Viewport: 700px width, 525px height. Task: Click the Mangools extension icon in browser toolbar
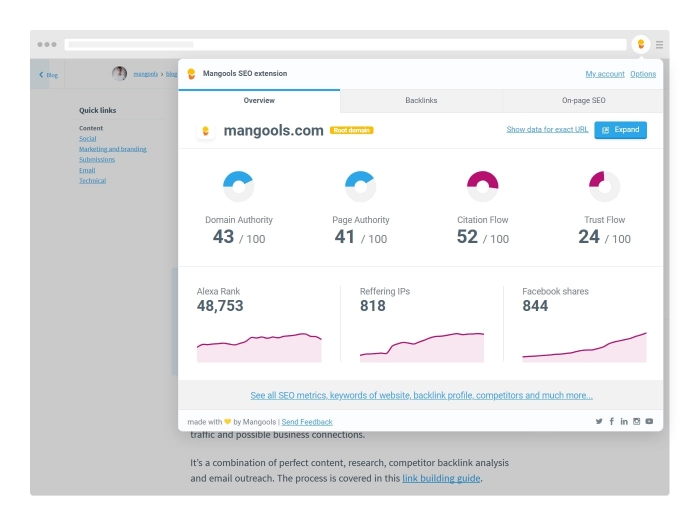tap(641, 44)
